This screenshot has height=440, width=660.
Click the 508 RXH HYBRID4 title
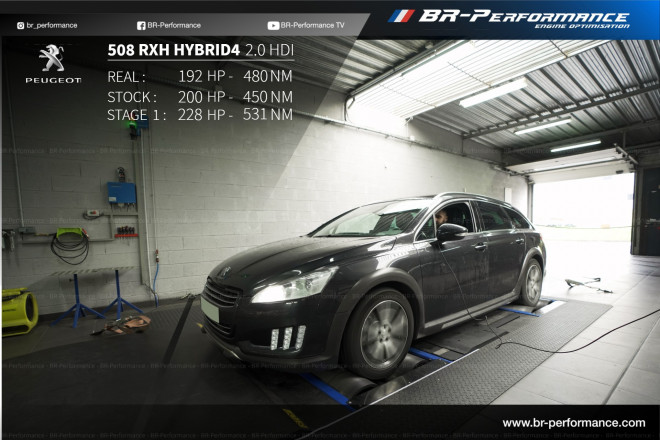(171, 50)
